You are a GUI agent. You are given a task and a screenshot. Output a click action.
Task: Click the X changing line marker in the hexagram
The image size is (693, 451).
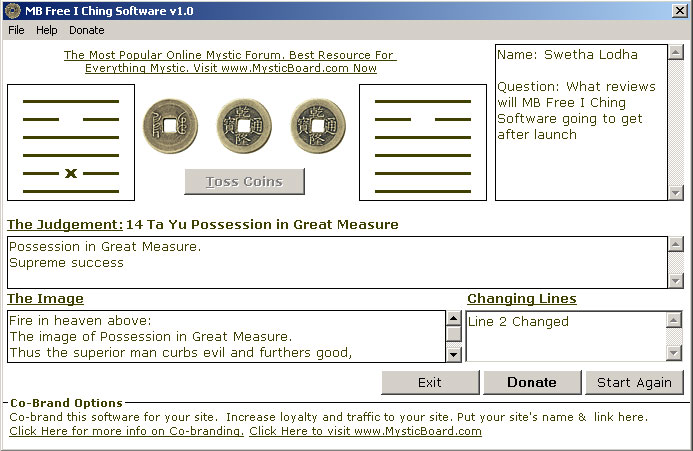[x=71, y=173]
